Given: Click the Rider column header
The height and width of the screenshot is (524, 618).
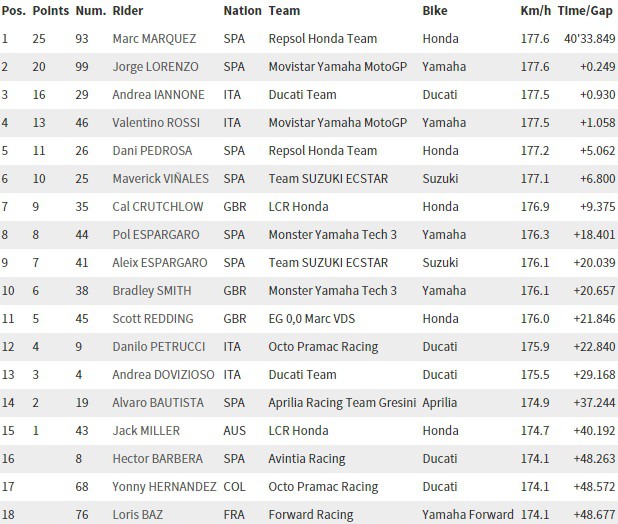Looking at the screenshot, I should (130, 11).
